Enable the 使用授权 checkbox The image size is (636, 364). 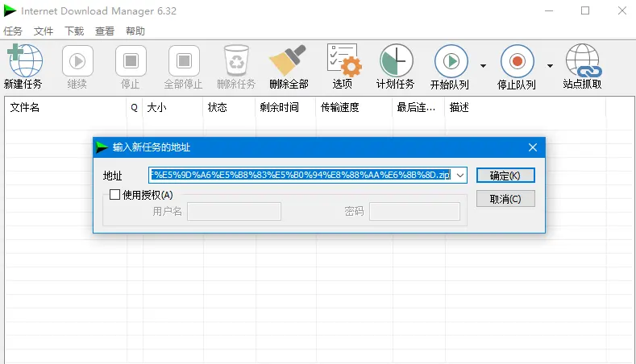click(x=114, y=195)
